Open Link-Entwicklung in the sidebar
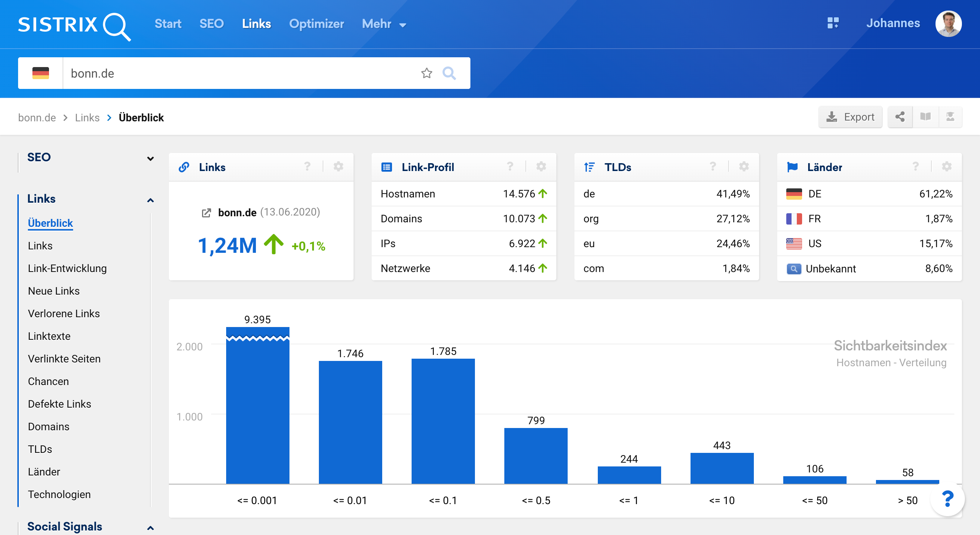Screen dimensions: 980x535 67,269
